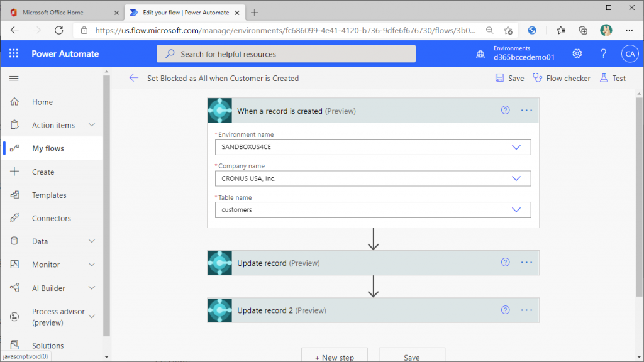The width and height of the screenshot is (644, 362).
Task: Open Connectors in the sidebar
Action: pyautogui.click(x=52, y=218)
